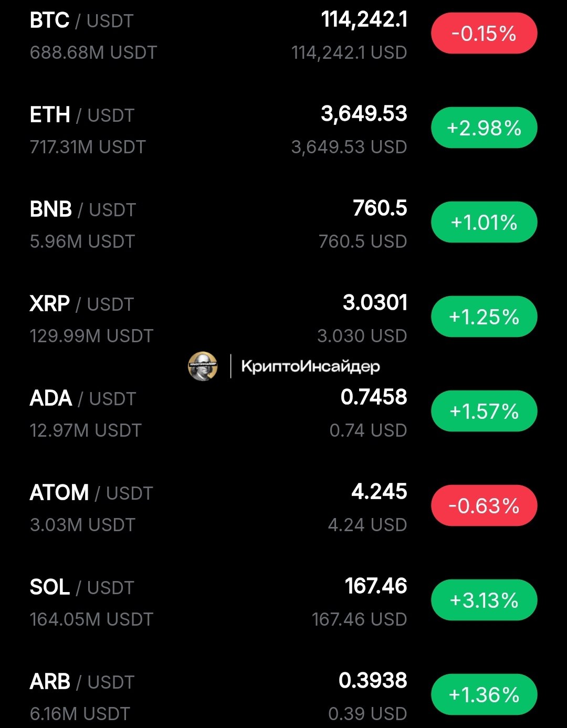Tap the XRP +1.25% change badge
This screenshot has height=728, width=567.
pyautogui.click(x=484, y=317)
